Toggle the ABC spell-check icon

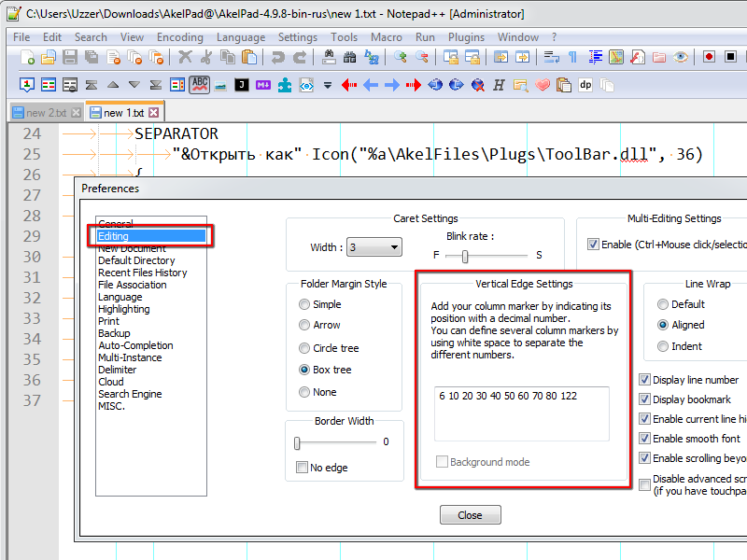[x=200, y=85]
